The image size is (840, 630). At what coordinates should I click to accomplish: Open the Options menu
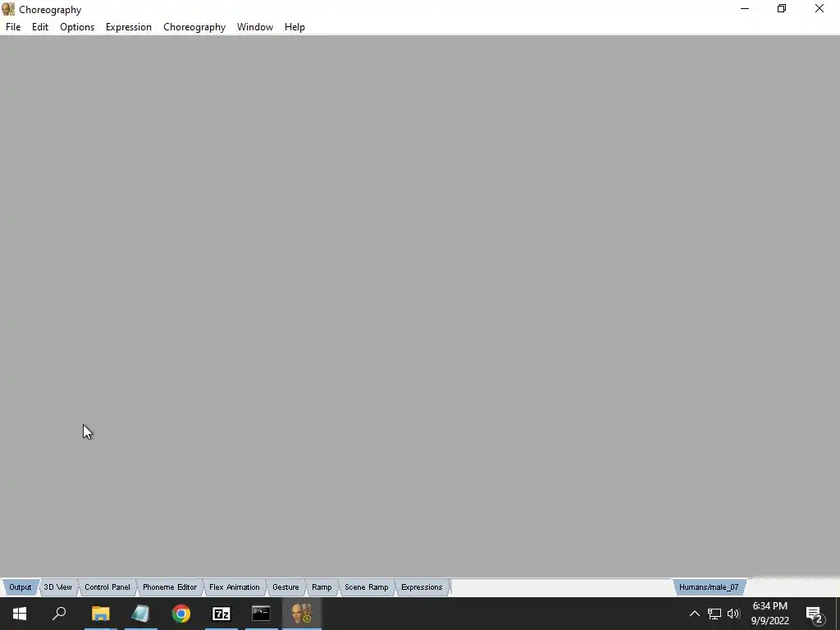[x=77, y=27]
